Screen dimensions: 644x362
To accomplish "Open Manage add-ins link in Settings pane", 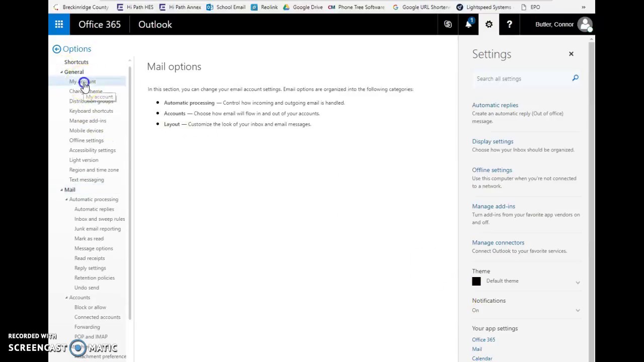I will pyautogui.click(x=494, y=206).
